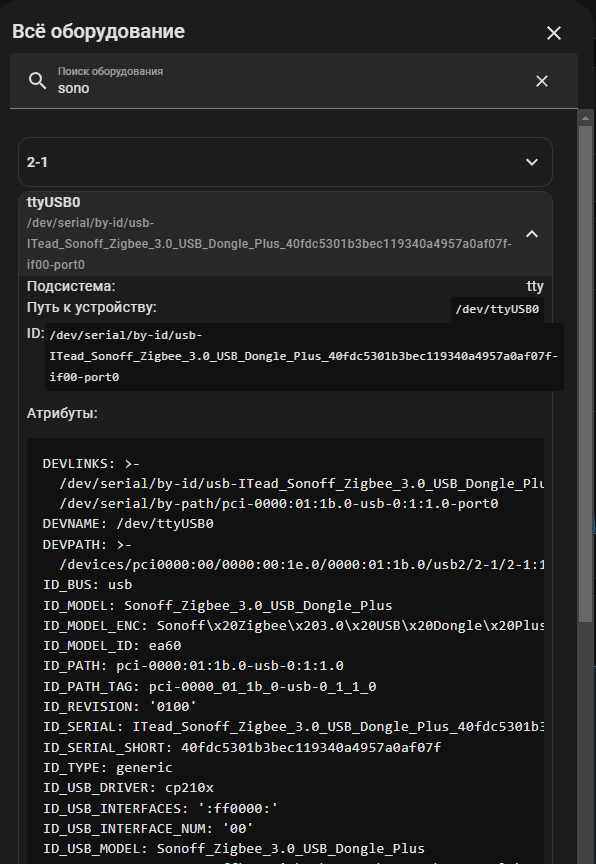This screenshot has width=596, height=864.
Task: Click the vertical scrollbar thumb
Action: (x=585, y=375)
